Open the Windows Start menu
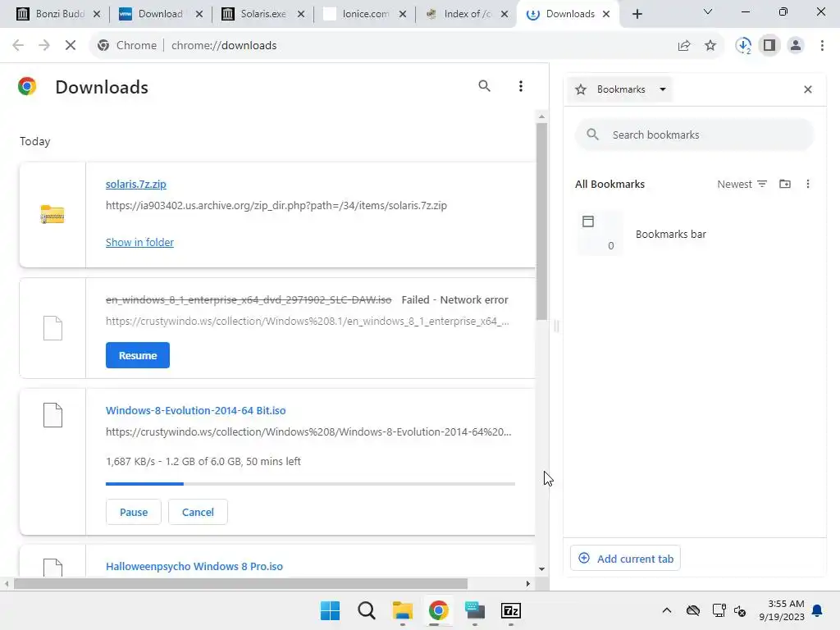The height and width of the screenshot is (630, 840). point(330,610)
